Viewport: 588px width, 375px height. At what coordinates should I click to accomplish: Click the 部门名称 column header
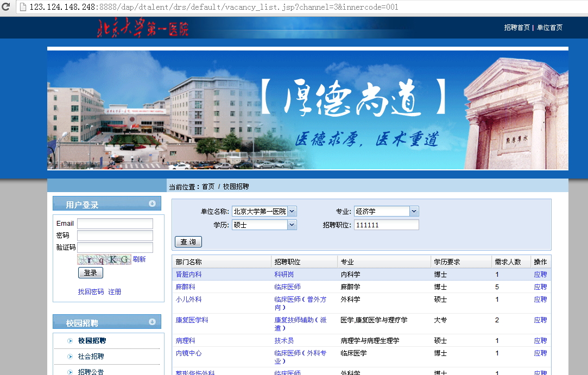pyautogui.click(x=222, y=262)
